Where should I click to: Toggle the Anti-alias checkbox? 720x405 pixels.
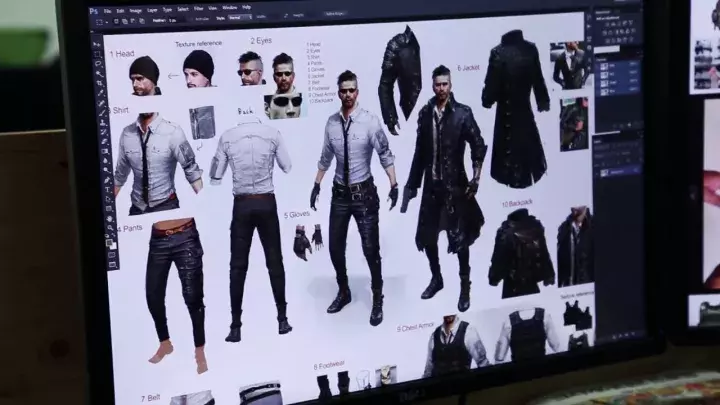pos(202,19)
